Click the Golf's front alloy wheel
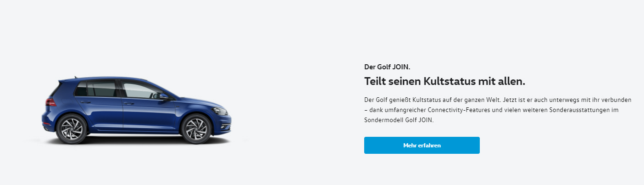This screenshot has width=644, height=185. coord(196,129)
